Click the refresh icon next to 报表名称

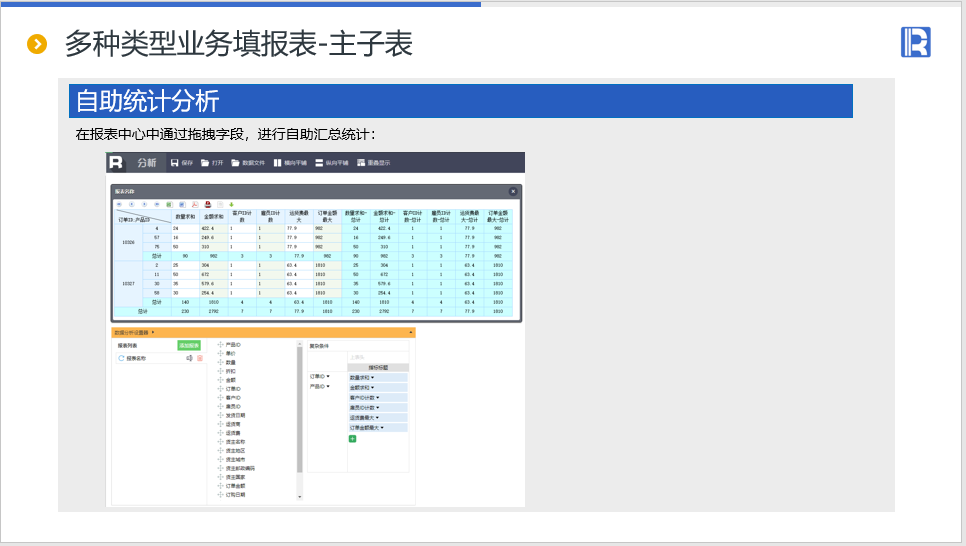[121, 358]
